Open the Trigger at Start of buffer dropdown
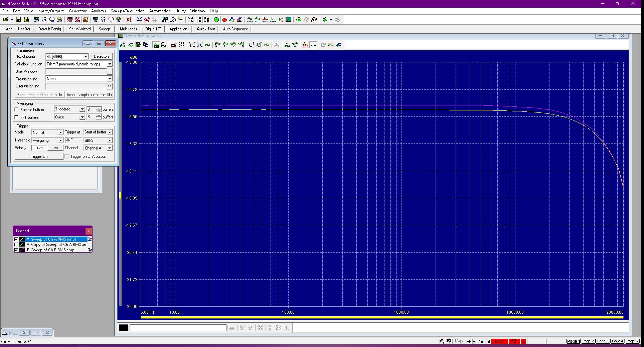Screen dimensions: 644x347 click(109, 132)
